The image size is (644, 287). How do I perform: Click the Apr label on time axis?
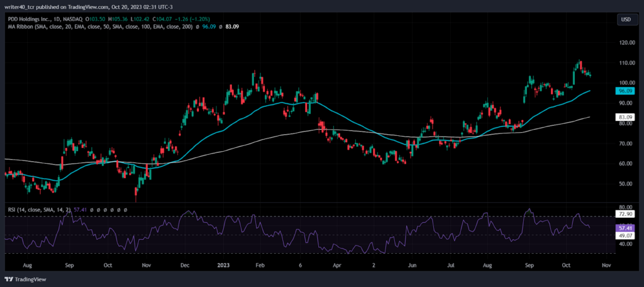336,266
